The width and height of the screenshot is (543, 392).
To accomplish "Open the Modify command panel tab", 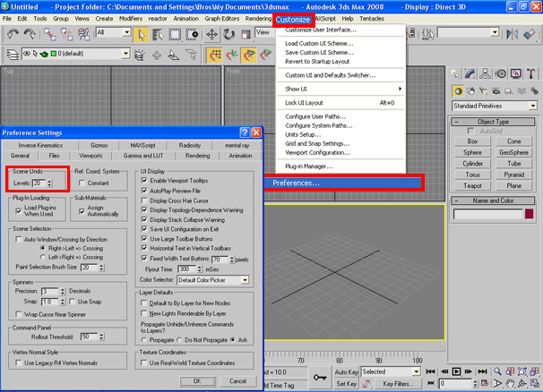I will (x=470, y=73).
